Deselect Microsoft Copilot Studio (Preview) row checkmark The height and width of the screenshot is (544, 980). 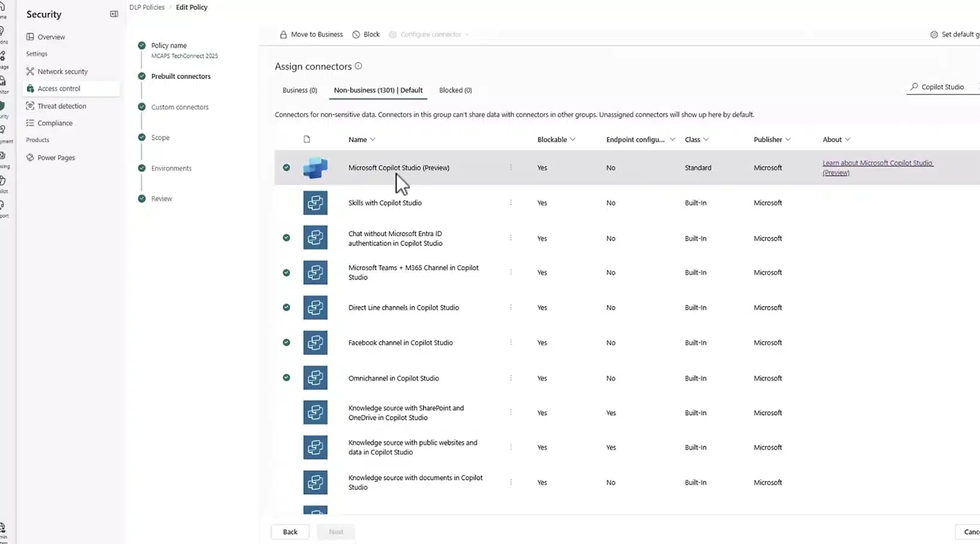click(x=287, y=167)
